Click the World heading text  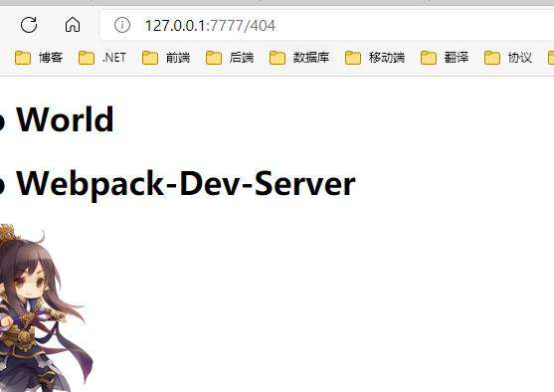pos(65,119)
